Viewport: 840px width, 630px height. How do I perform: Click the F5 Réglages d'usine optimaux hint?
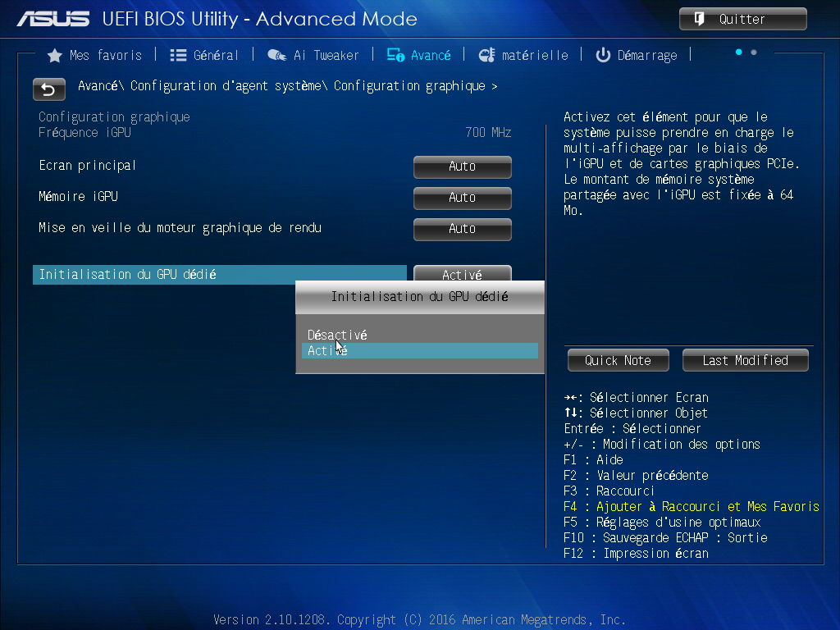pyautogui.click(x=662, y=523)
